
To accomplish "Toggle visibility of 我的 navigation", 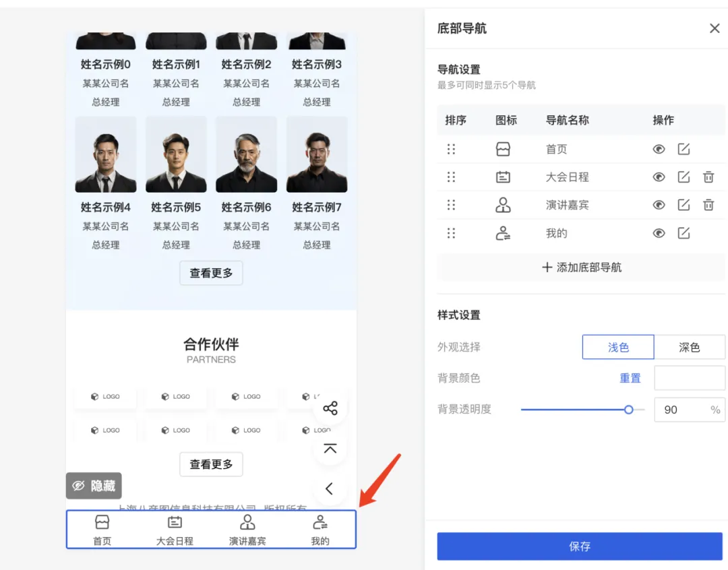I will [659, 233].
